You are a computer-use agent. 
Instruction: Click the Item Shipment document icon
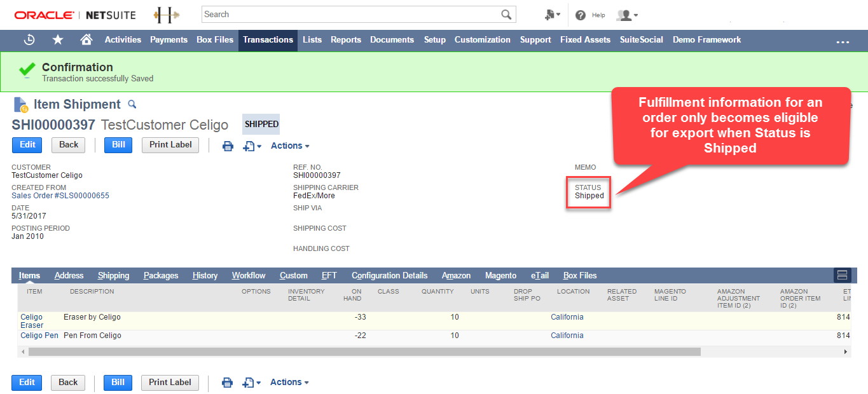pyautogui.click(x=20, y=104)
